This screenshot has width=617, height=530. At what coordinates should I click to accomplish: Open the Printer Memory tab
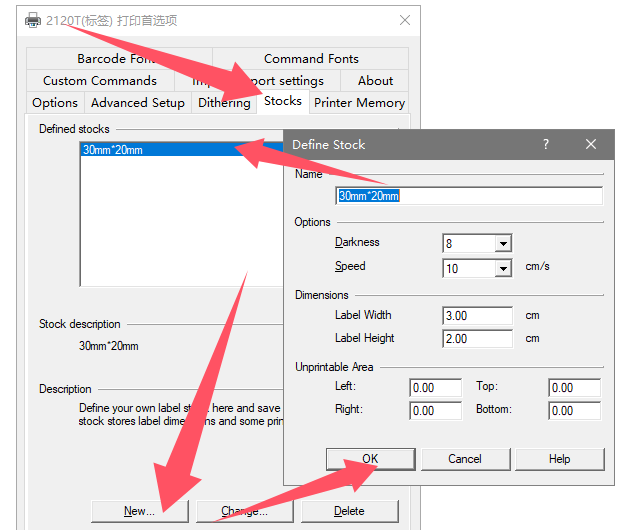pyautogui.click(x=359, y=102)
